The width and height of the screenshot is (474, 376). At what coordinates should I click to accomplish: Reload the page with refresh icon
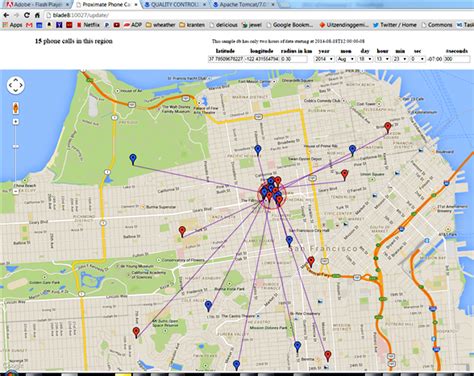(x=27, y=15)
